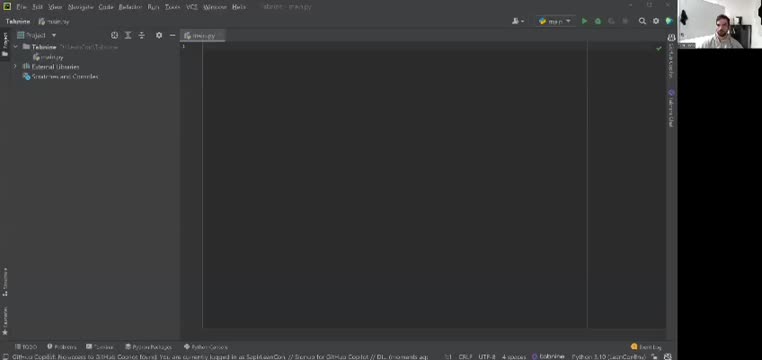
Task: Open the Navigate menu
Action: (80, 7)
